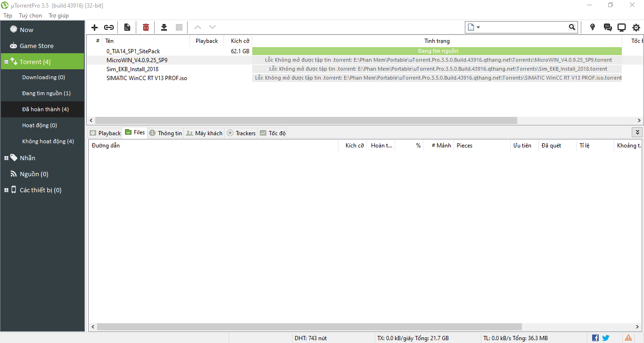The width and height of the screenshot is (644, 343).
Task: Click the lightbulb icon in toolbar
Action: (x=593, y=27)
